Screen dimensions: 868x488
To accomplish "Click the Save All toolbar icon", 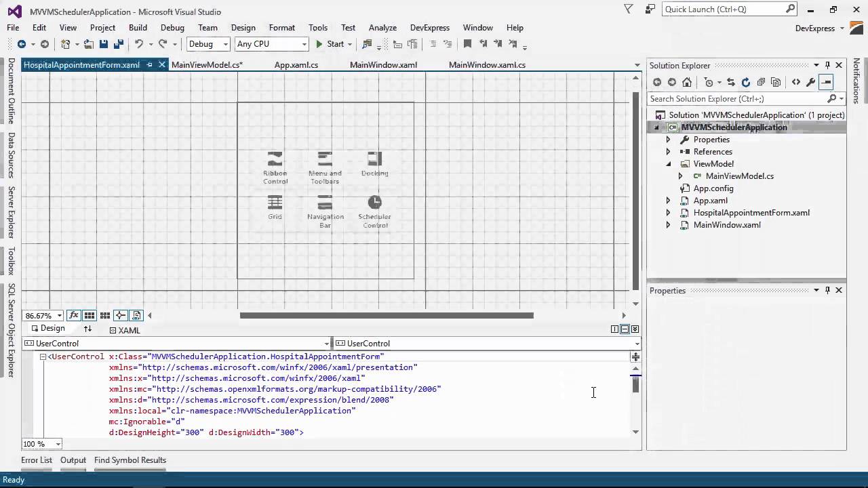I will click(x=119, y=44).
